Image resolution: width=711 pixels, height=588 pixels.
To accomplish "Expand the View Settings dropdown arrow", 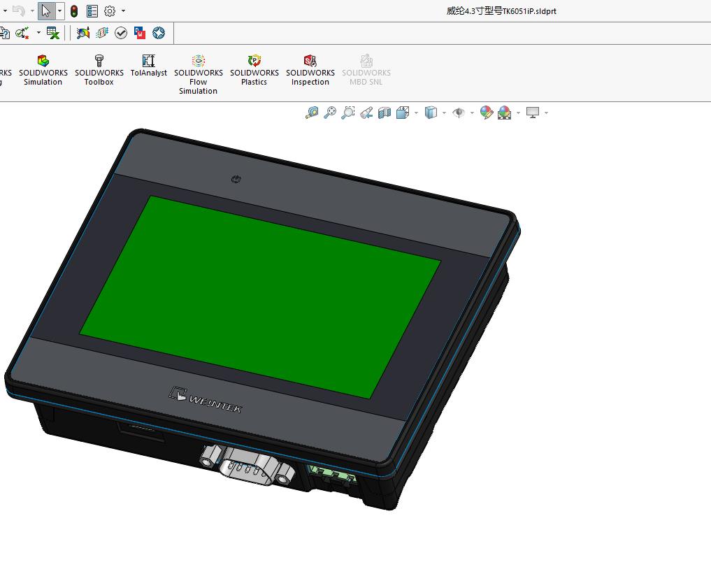I will pos(546,113).
